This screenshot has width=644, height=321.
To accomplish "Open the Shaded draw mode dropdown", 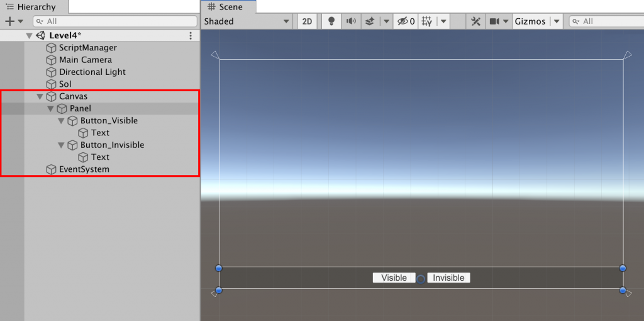I will click(x=247, y=21).
